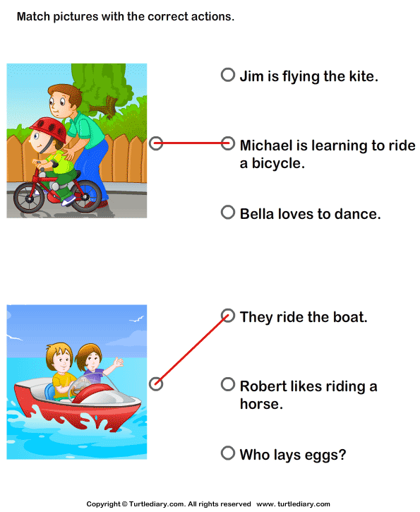Click connector circle beside the boat picture

point(156,384)
